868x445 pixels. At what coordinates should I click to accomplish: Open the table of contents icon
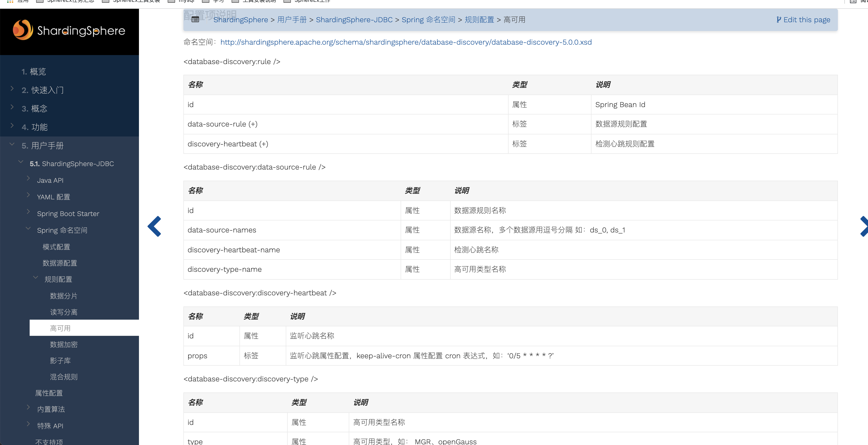coord(195,19)
